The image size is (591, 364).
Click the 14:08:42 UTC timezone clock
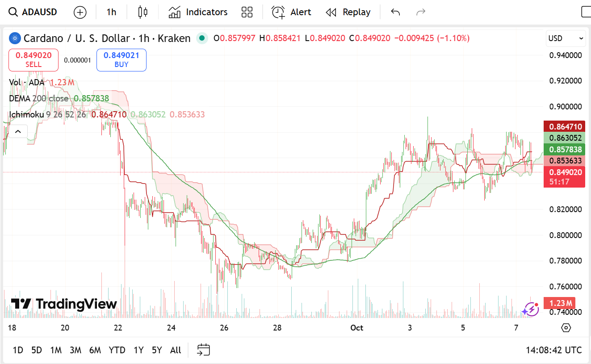pyautogui.click(x=553, y=350)
